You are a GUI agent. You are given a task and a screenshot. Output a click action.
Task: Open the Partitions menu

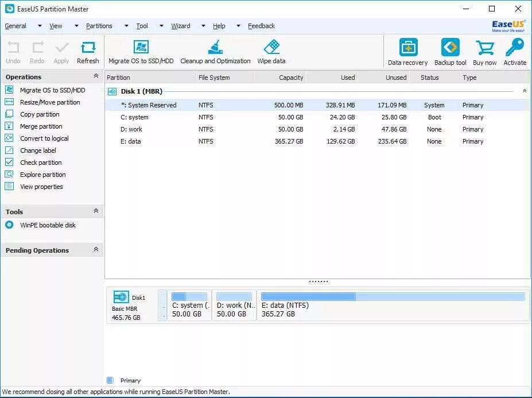(x=99, y=26)
